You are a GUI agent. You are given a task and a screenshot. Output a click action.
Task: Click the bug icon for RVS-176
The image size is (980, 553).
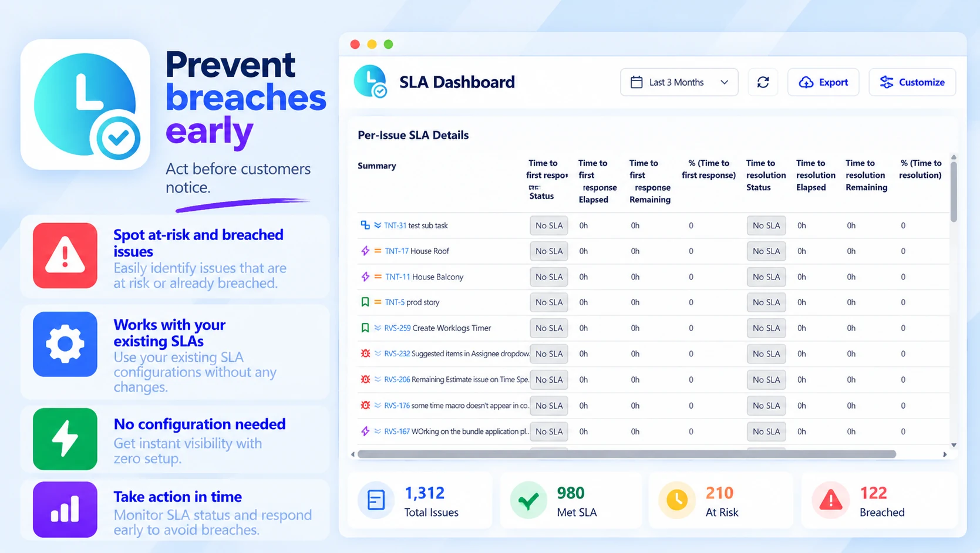[365, 406]
